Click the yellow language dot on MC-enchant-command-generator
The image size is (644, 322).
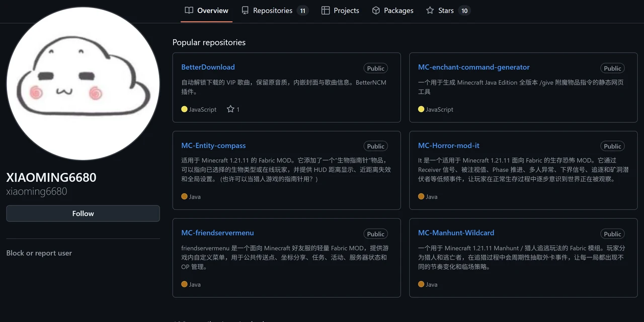pos(421,109)
